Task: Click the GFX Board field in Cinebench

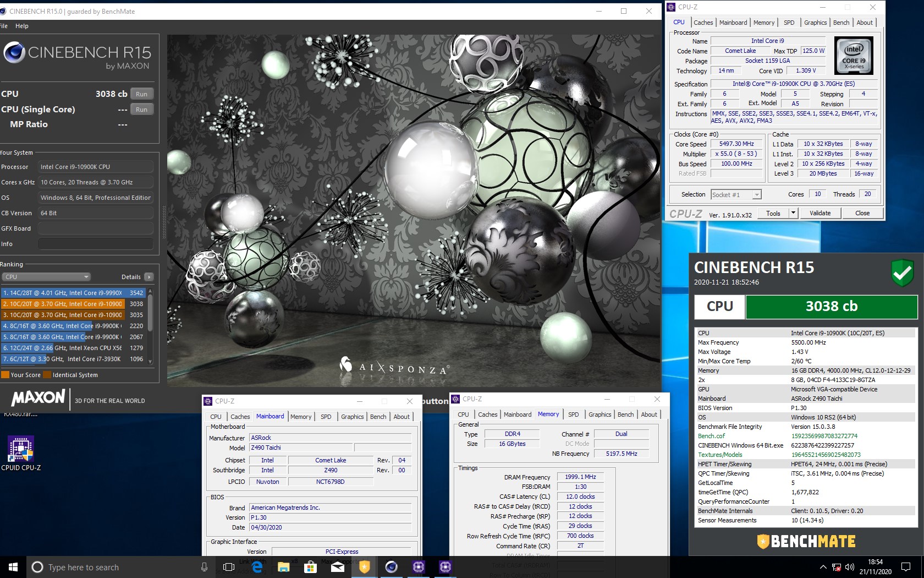Action: coord(96,228)
